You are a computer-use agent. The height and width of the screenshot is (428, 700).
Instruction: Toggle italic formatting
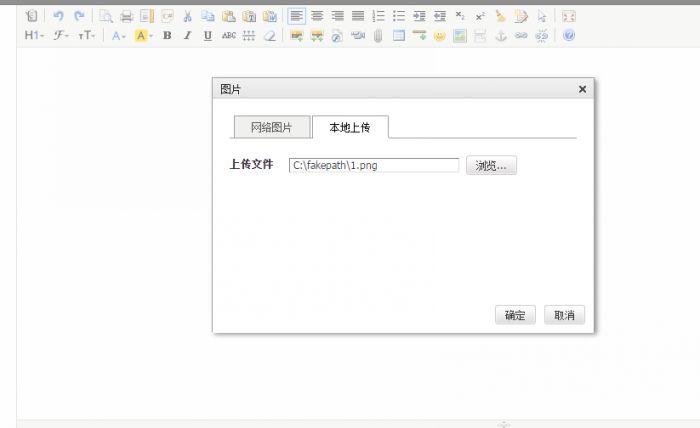click(188, 35)
